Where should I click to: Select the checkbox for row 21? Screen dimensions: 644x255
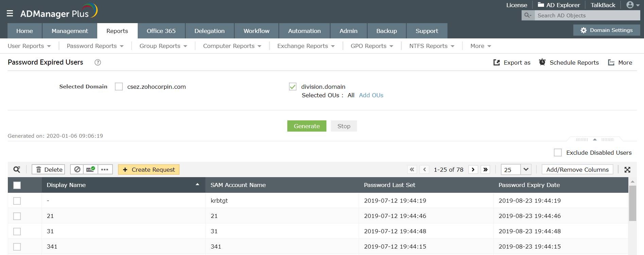(x=17, y=216)
